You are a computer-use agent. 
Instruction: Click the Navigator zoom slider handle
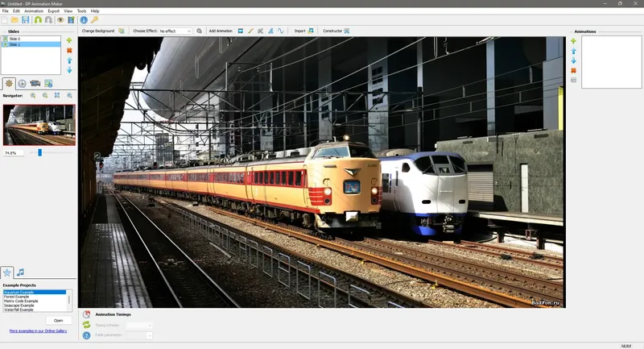point(39,152)
